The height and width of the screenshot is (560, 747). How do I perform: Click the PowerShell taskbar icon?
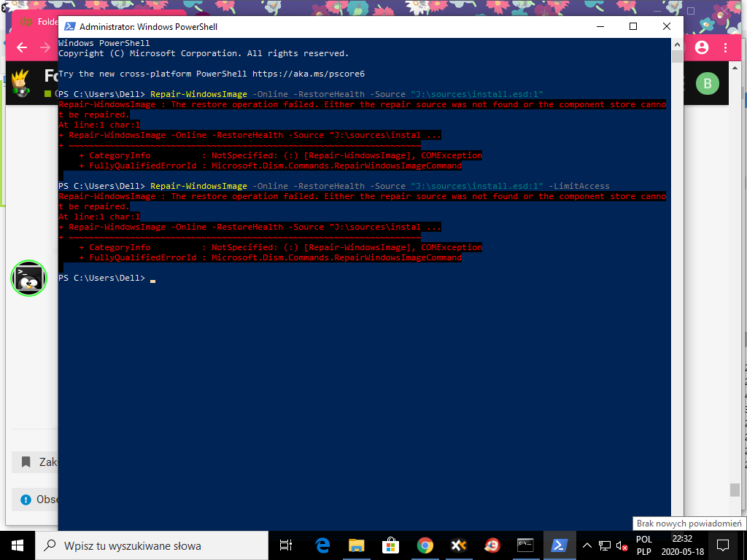coord(559,545)
